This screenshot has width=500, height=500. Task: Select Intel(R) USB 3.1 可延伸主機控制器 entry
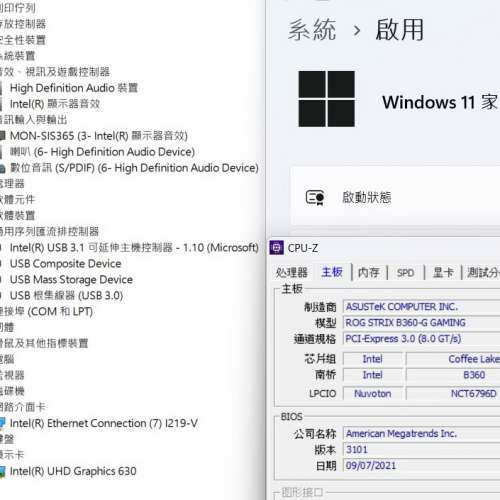tap(134, 248)
